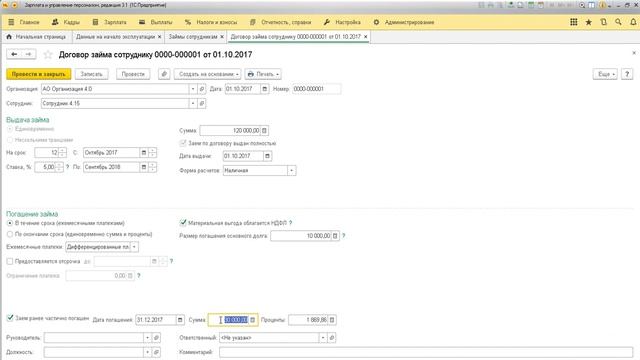
Task: Click the Комментарий input field
Action: click(x=426, y=352)
